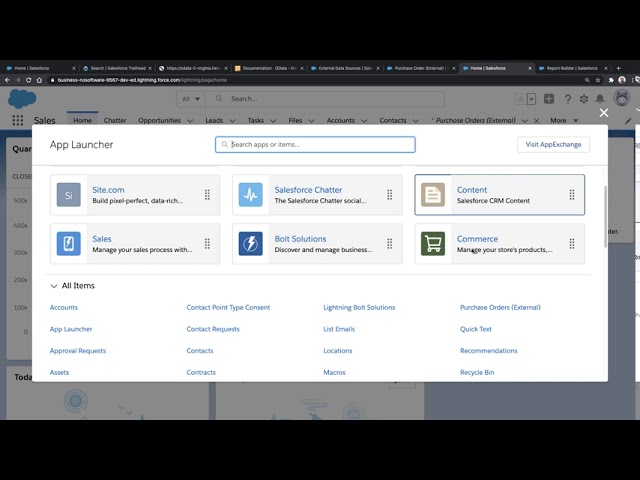
Task: Open the Salesforce Chatter app icon
Action: point(251,195)
